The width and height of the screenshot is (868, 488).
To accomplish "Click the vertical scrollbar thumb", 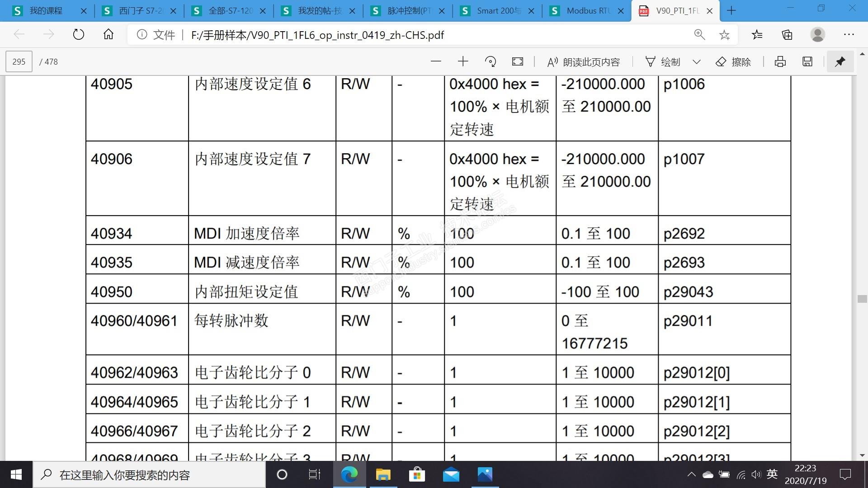I will pyautogui.click(x=862, y=299).
